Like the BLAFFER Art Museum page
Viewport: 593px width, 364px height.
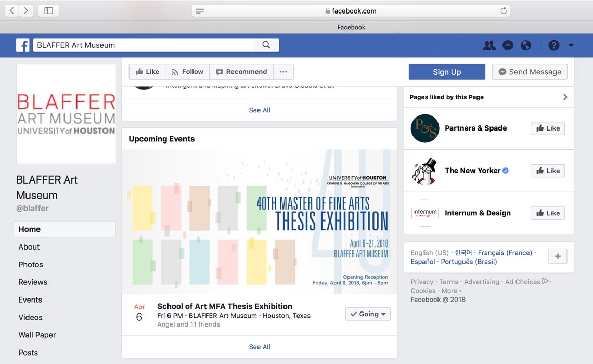(x=147, y=72)
